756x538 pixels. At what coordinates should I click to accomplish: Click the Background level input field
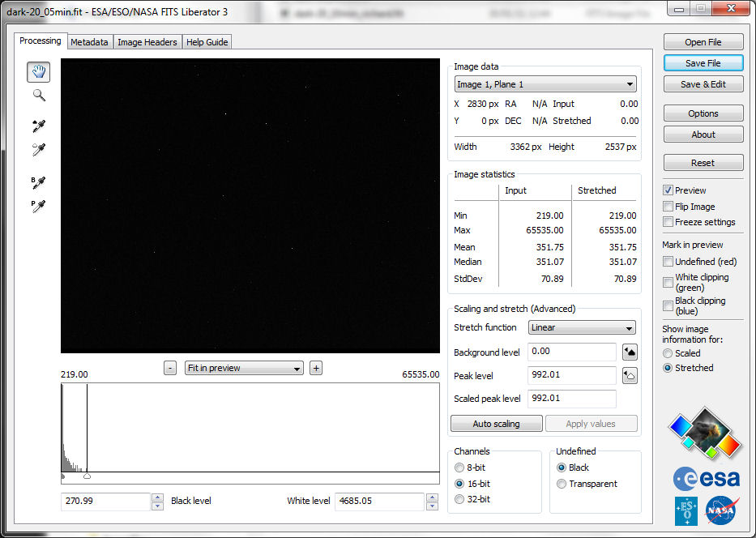coord(572,352)
